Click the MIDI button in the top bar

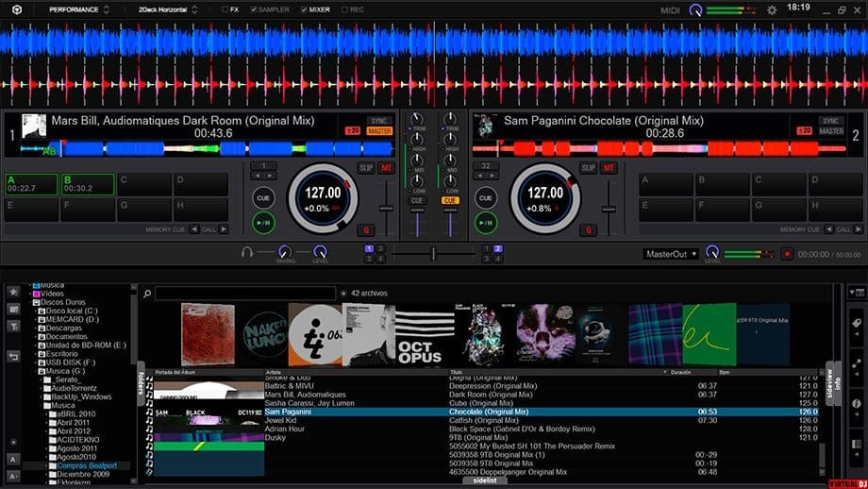669,10
